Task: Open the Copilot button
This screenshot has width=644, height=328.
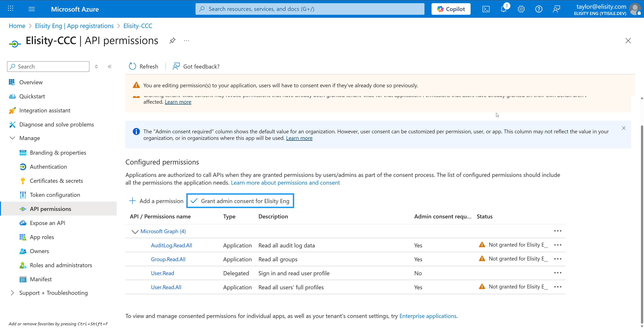Action: tap(451, 9)
